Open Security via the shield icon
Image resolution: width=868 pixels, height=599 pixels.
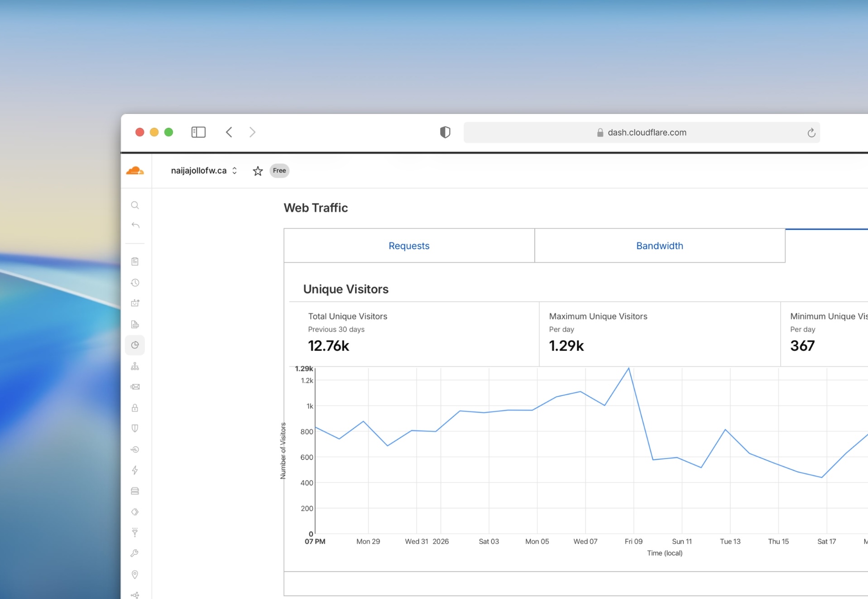[x=135, y=428]
